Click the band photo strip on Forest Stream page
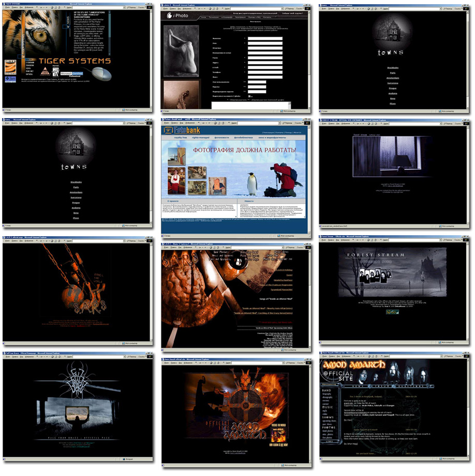This screenshot has height=476, width=475. pos(376,276)
